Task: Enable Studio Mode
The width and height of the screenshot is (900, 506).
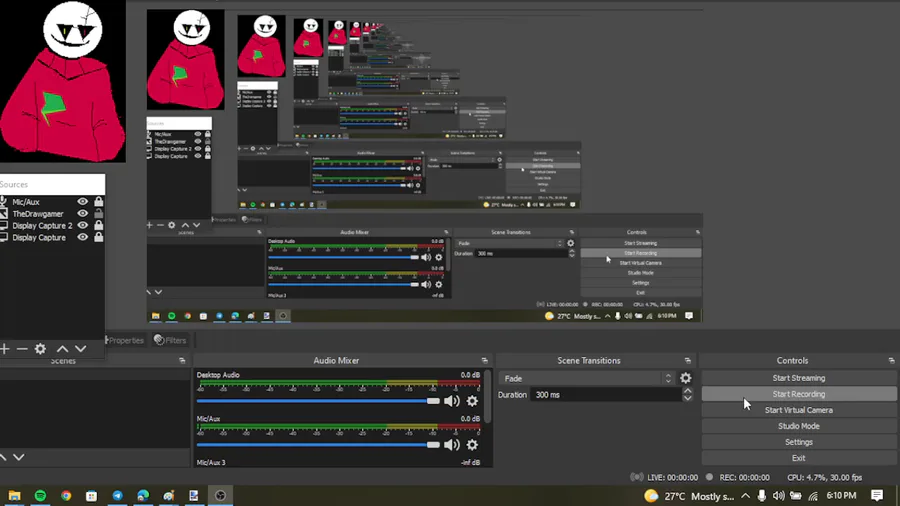Action: (x=798, y=426)
